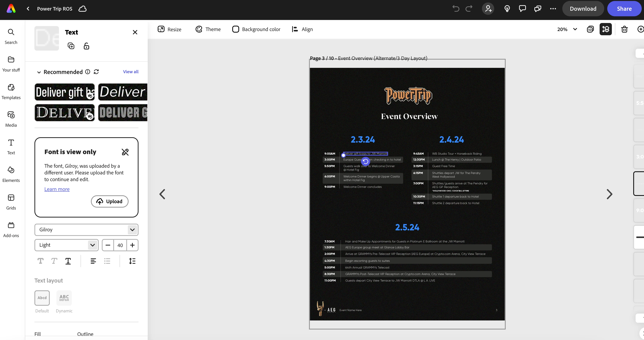Open the Elements sidebar panel

[11, 175]
